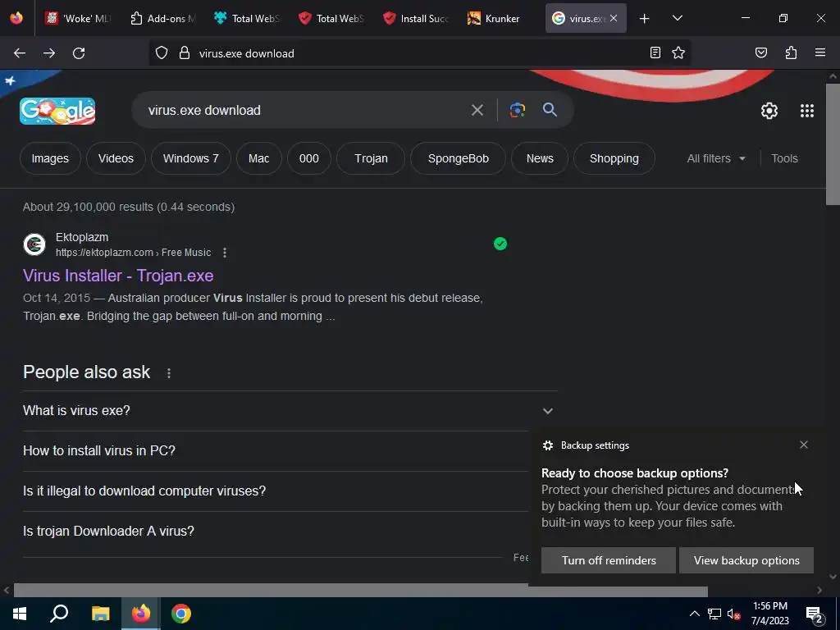Click the vertical scrollbar thumb

pyautogui.click(x=833, y=144)
